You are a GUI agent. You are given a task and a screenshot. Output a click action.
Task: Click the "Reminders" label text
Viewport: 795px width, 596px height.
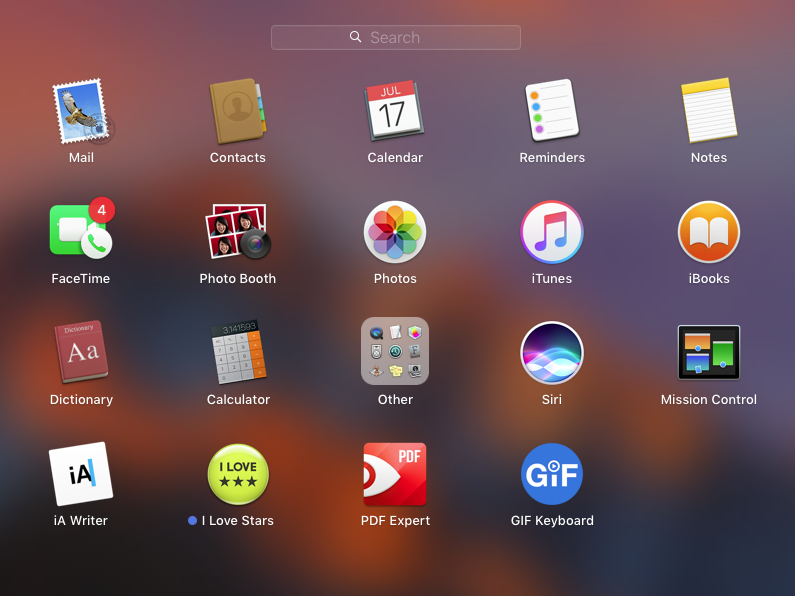click(552, 158)
